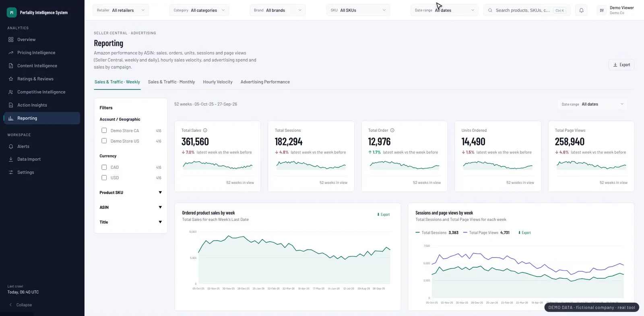Viewport: 644px width, 316px height.
Task: Click the Total Sales info icon
Action: [x=205, y=131]
